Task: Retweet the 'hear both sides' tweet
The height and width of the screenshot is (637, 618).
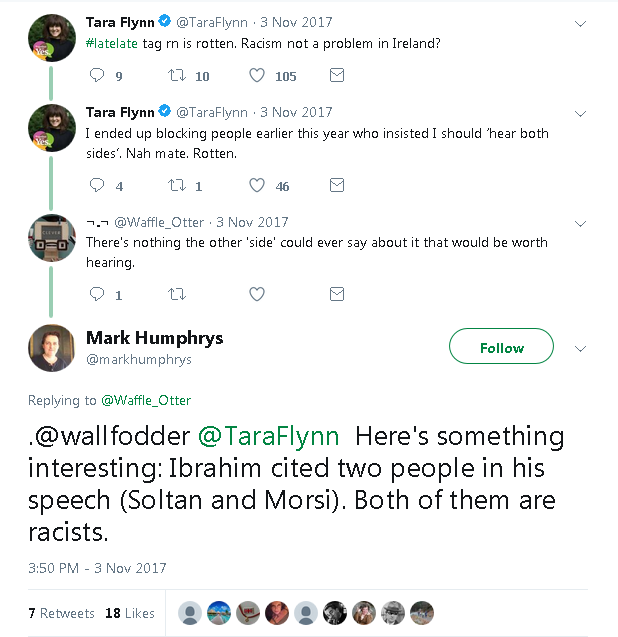Action: (177, 185)
